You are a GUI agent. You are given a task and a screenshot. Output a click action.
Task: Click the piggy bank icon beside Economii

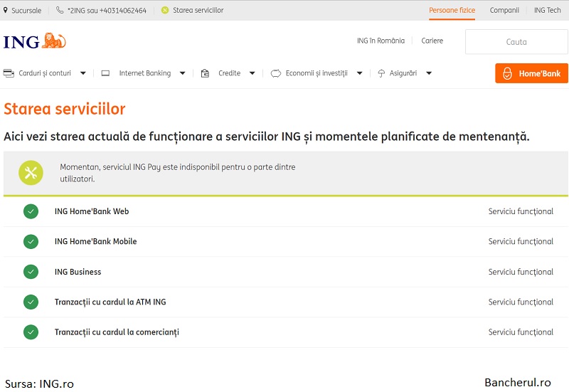276,73
